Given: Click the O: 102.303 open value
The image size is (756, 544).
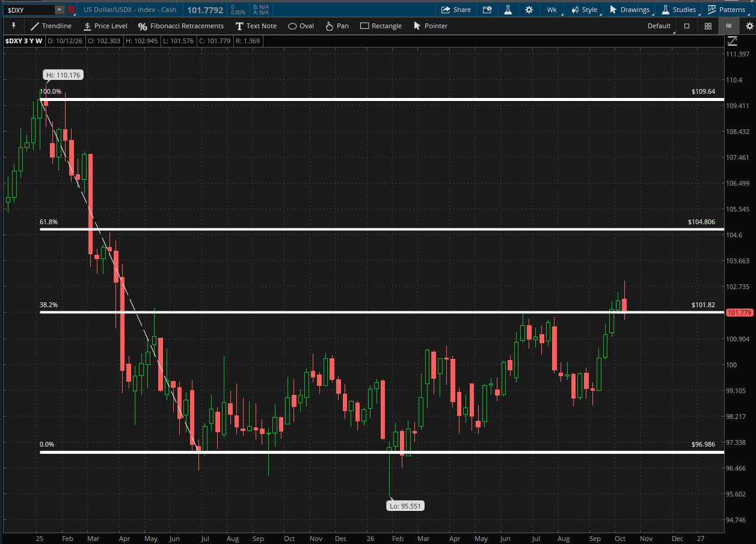Looking at the screenshot, I should (105, 41).
